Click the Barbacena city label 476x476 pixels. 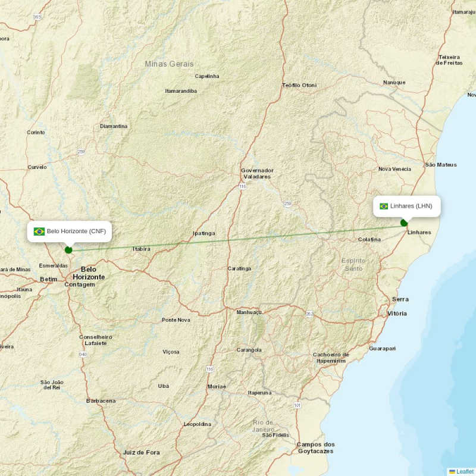click(101, 401)
